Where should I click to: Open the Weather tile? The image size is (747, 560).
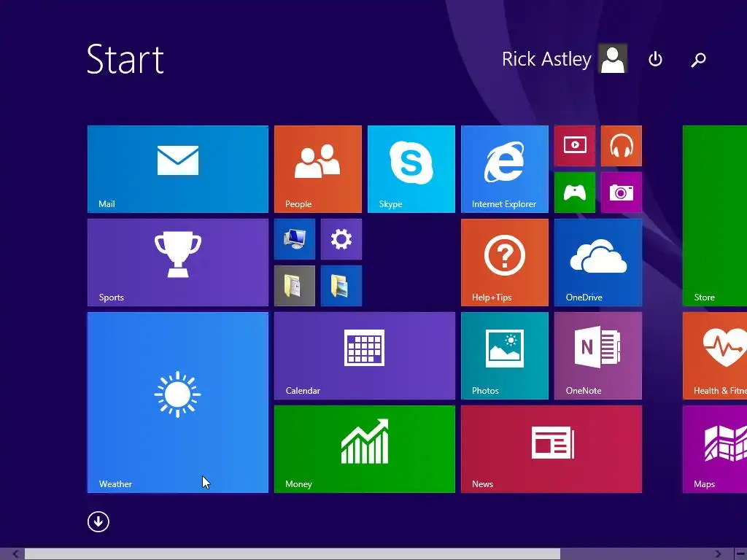[178, 402]
